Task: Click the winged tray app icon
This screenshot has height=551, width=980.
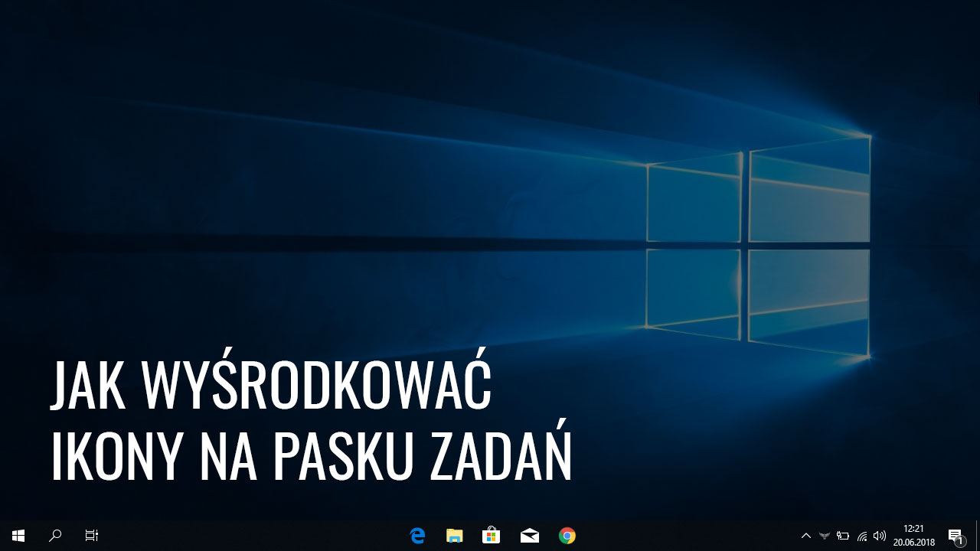Action: pos(825,536)
